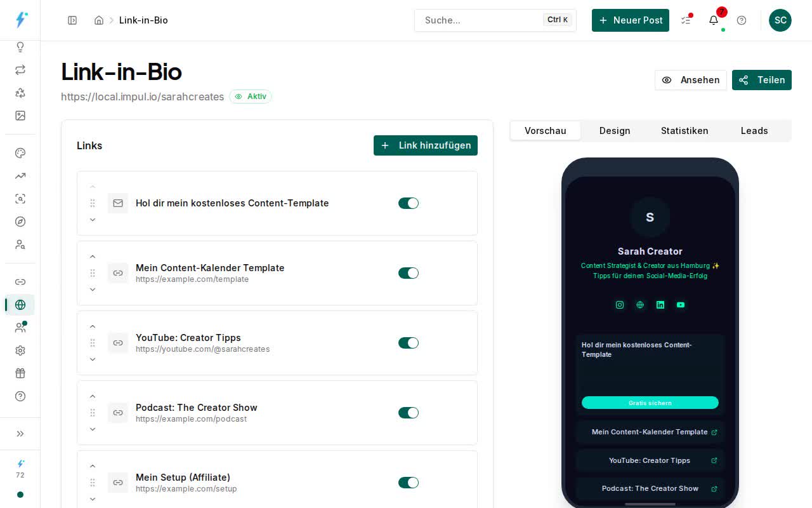Click the credits bolt showing 72
Image resolution: width=812 pixels, height=508 pixels.
point(20,469)
